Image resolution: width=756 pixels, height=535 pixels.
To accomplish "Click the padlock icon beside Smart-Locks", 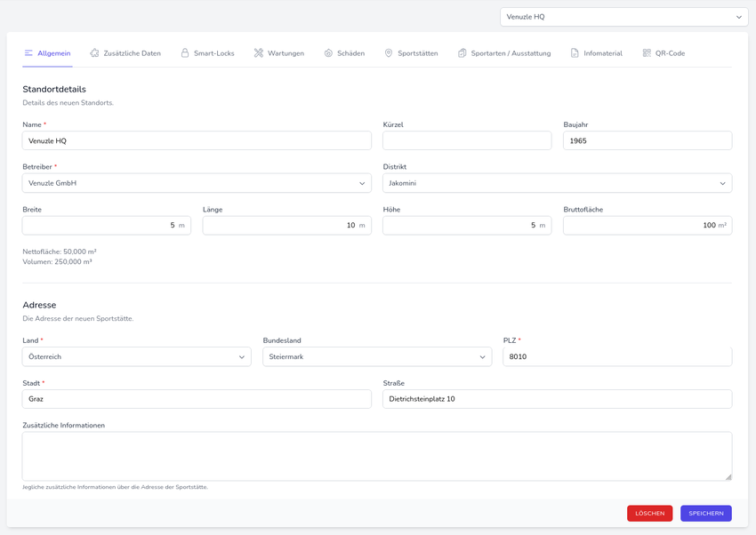I will pos(185,53).
